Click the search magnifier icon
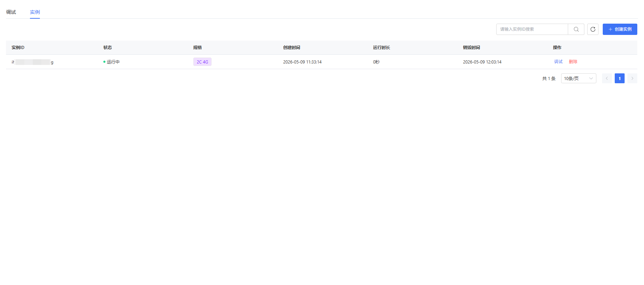This screenshot has height=285, width=644. pos(576,29)
